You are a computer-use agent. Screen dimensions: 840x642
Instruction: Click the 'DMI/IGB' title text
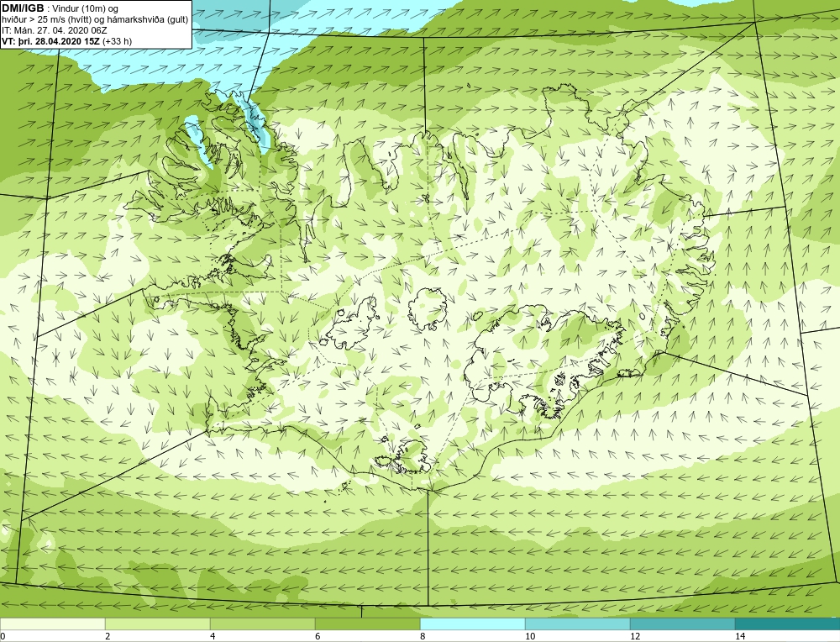coord(23,8)
